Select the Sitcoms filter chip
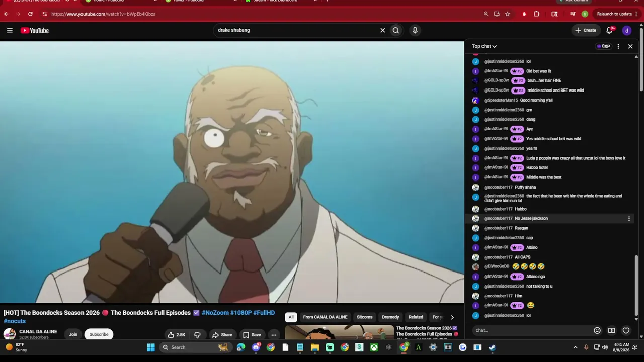This screenshot has width=644, height=362. pyautogui.click(x=365, y=317)
